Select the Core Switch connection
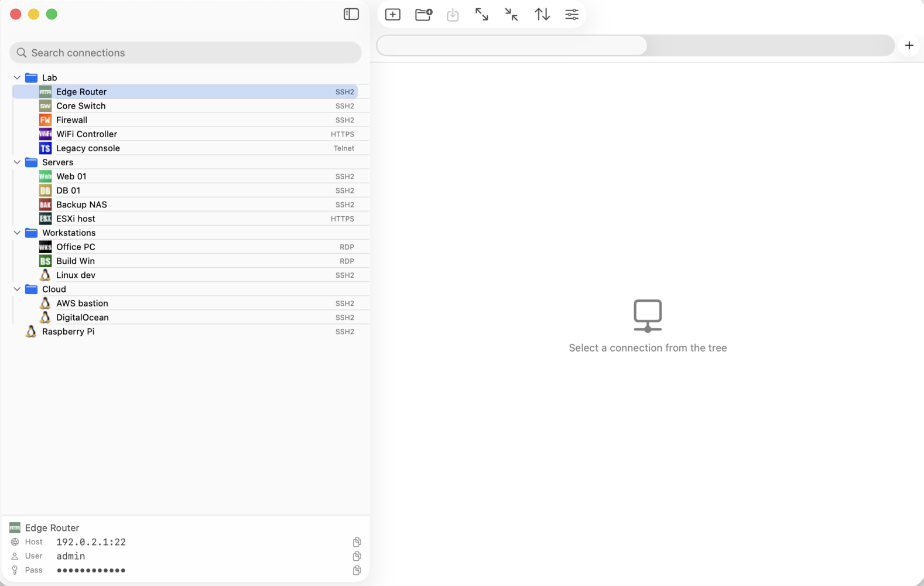Viewport: 924px width, 586px height. pyautogui.click(x=185, y=105)
